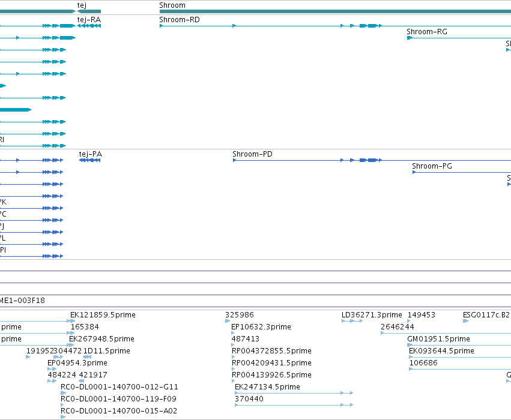Click the 421917 feature label
Screen dimensions: 511x420
93,375
